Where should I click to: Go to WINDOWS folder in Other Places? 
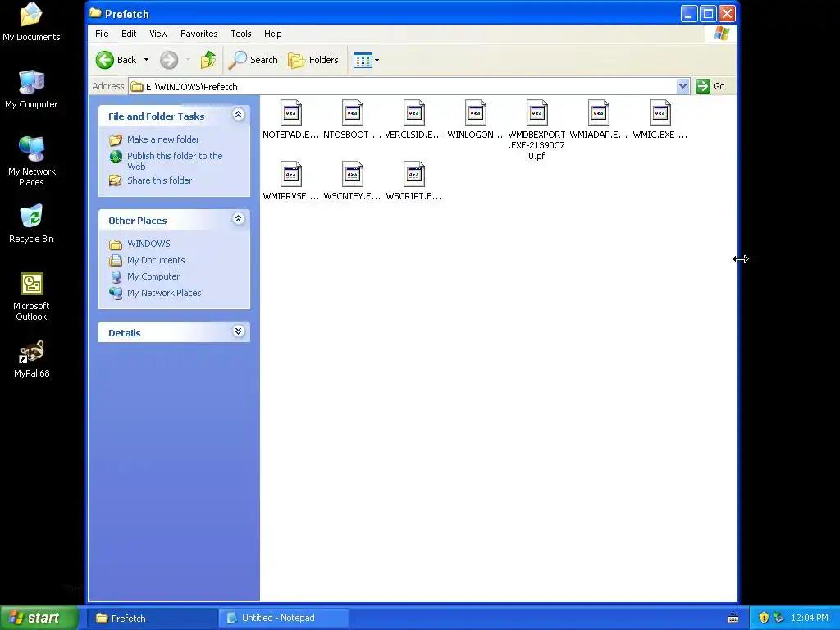pos(148,244)
